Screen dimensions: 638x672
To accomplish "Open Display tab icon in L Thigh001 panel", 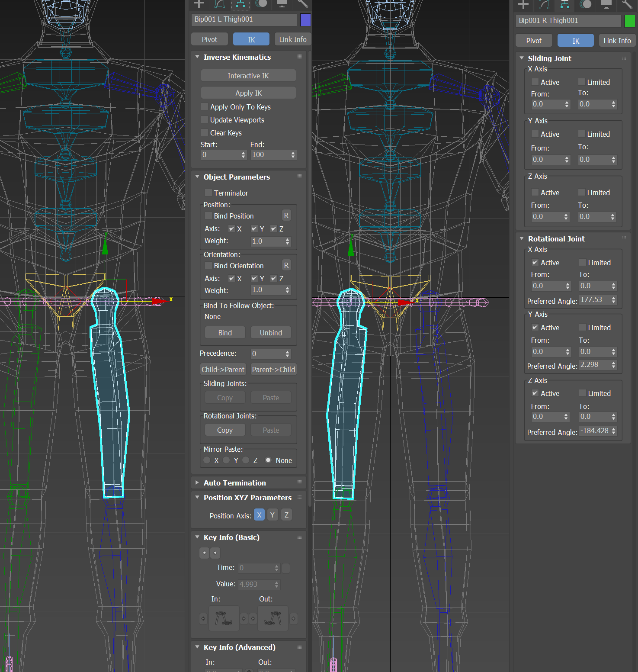I will [x=282, y=4].
